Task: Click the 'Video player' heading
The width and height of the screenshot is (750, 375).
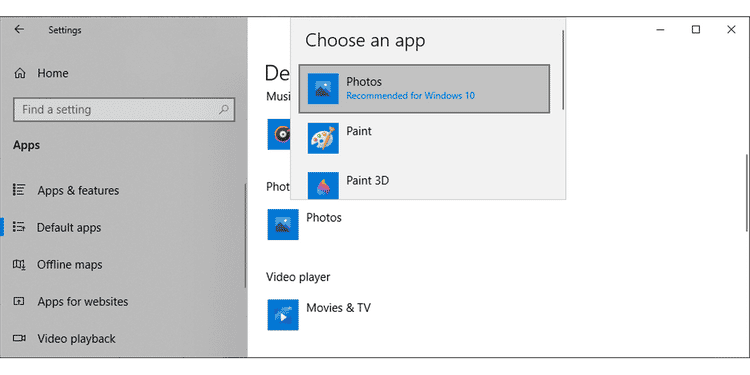Action: click(x=298, y=277)
